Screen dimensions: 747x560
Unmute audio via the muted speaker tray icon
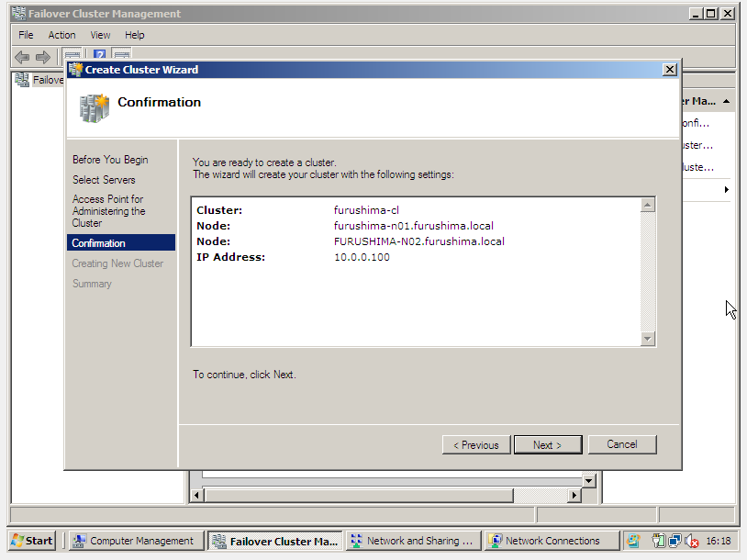point(689,541)
